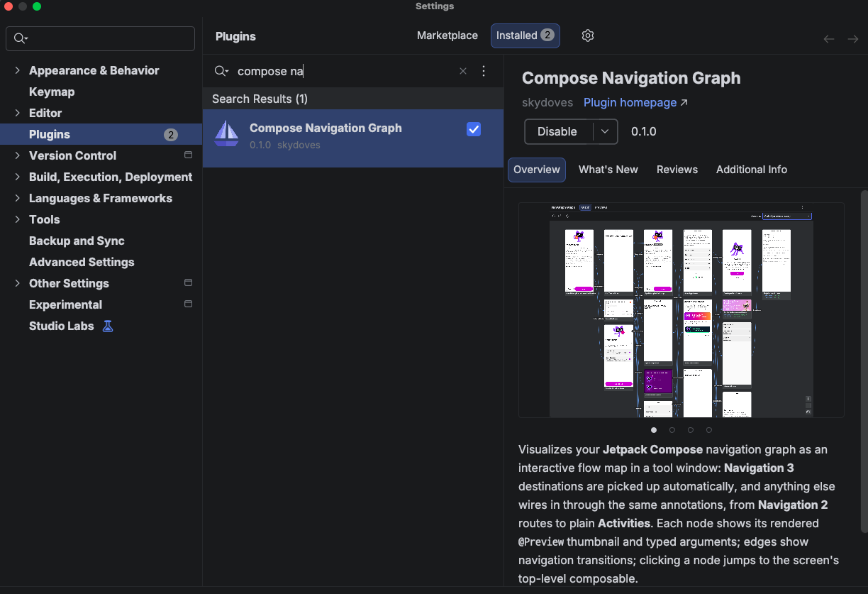868x594 pixels.
Task: Click the Disable plugin button
Action: pyautogui.click(x=558, y=131)
